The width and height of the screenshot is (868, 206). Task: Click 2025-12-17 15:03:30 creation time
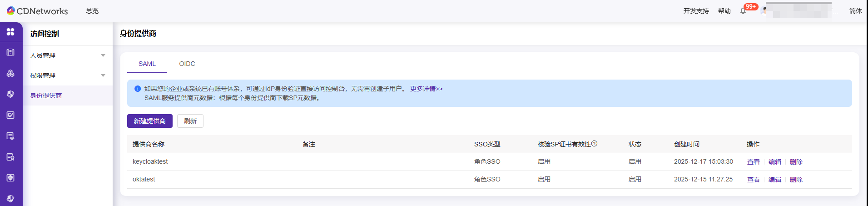pos(704,161)
